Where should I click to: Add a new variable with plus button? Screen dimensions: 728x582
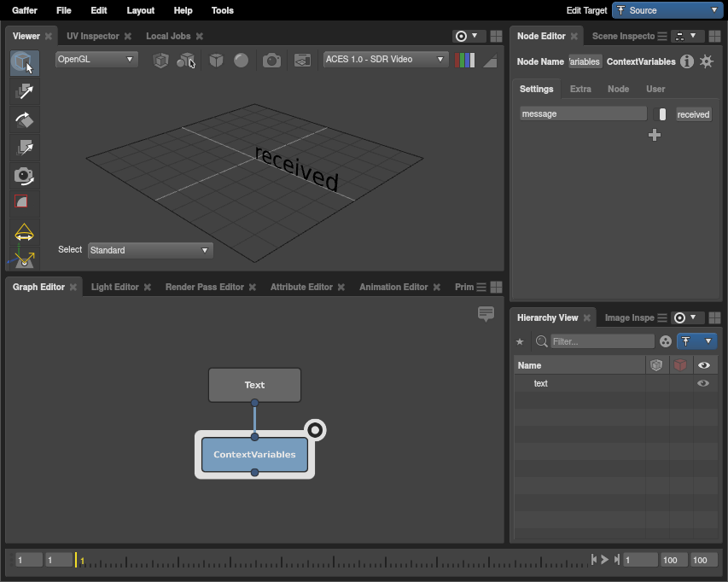(x=655, y=135)
